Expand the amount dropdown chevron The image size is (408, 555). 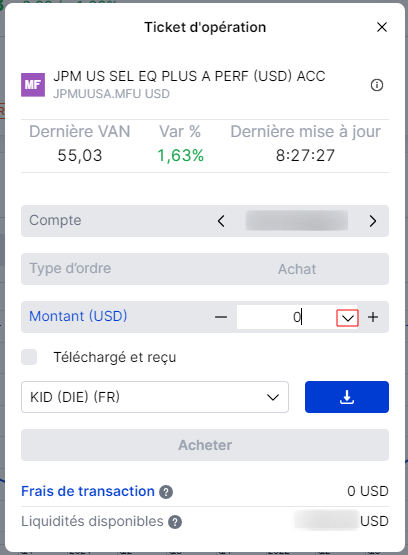point(347,318)
